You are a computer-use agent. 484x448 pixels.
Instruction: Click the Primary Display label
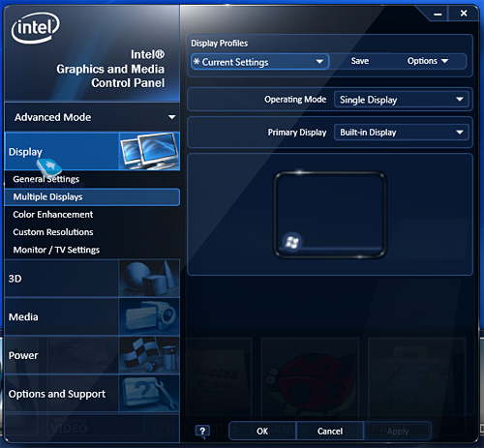point(297,133)
